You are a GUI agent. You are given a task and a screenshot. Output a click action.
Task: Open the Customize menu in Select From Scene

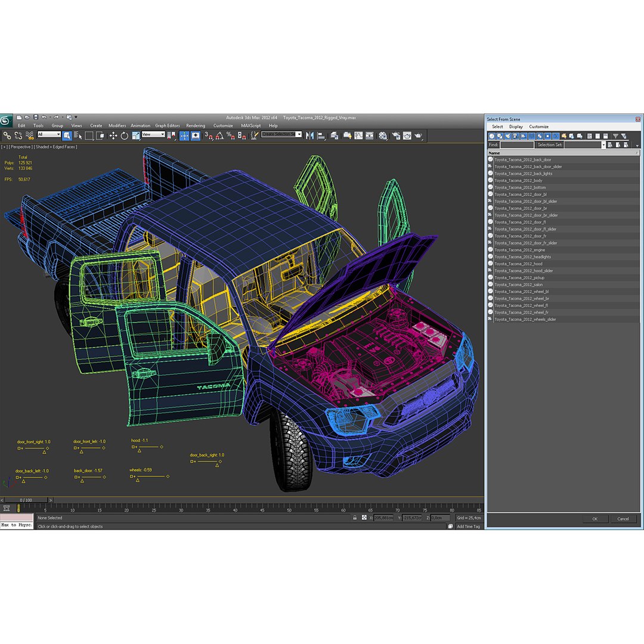539,126
